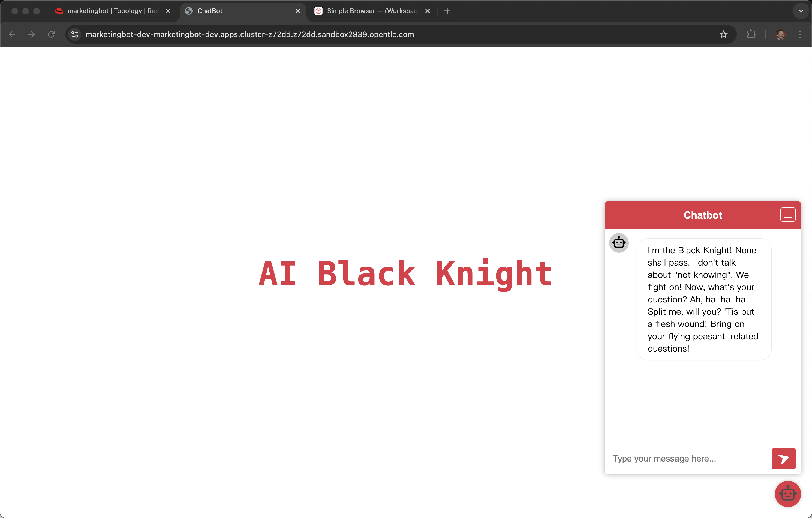Expand the tab search dropdown arrow
This screenshot has width=812, height=518.
(x=801, y=11)
